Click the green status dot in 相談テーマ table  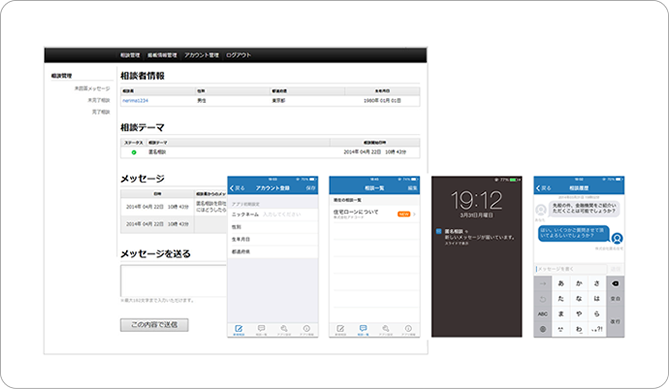[x=134, y=152]
